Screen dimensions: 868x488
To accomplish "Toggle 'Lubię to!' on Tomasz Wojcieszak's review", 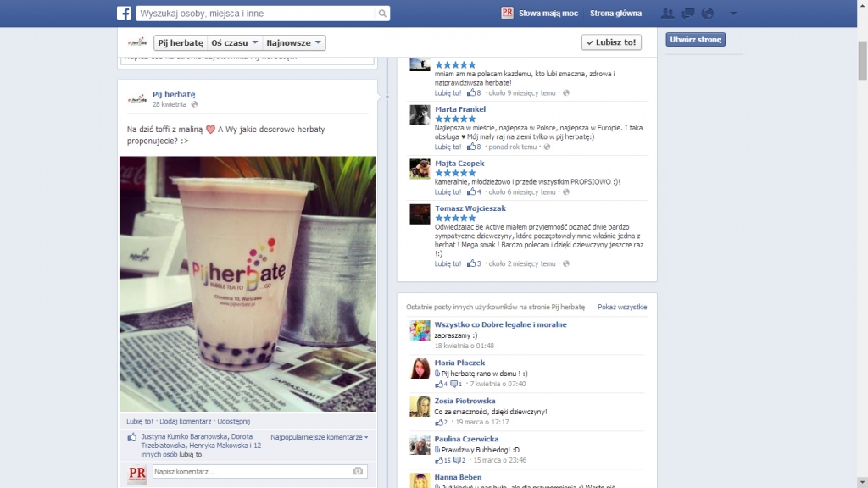I will point(448,263).
